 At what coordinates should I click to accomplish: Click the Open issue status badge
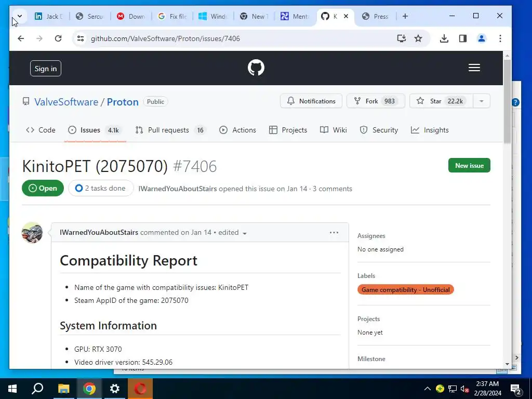[43, 188]
